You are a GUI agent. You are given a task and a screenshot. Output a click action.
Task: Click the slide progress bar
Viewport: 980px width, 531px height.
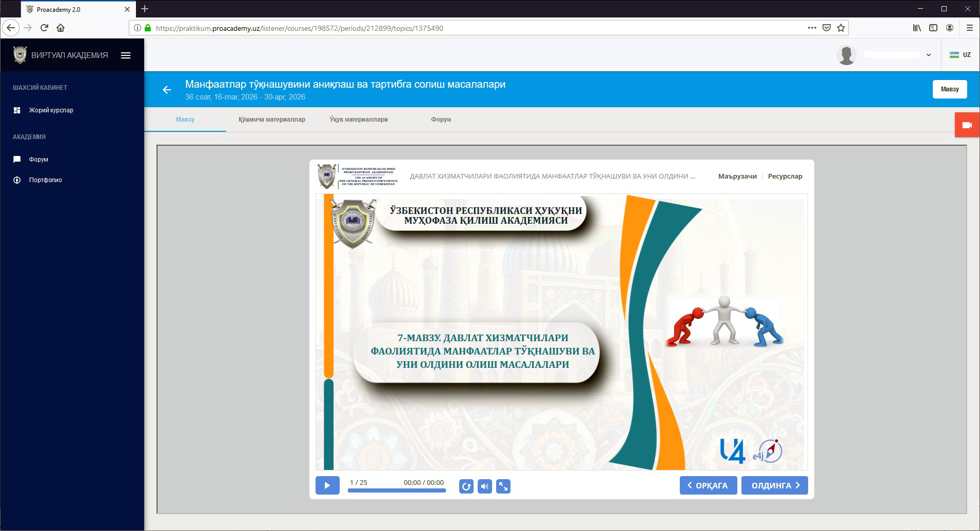click(397, 490)
